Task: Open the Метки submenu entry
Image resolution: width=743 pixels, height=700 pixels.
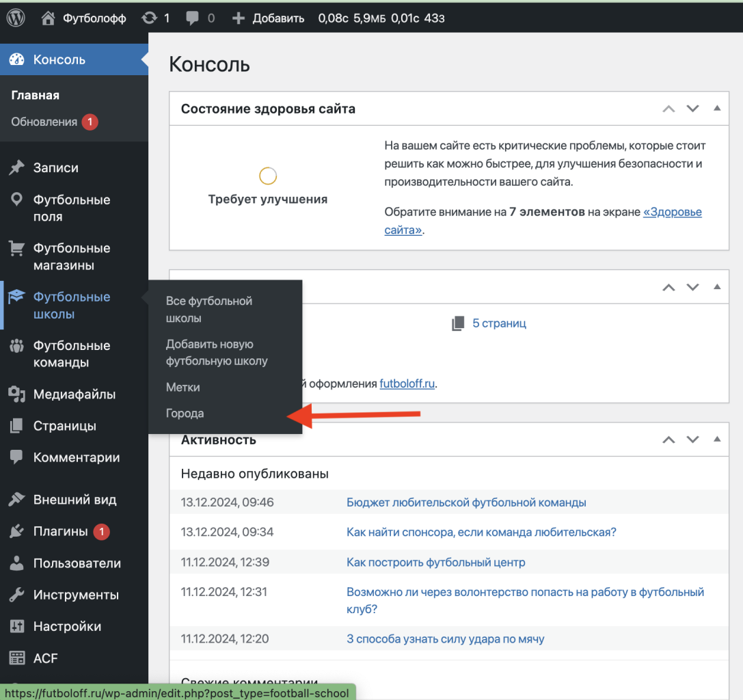Action: coord(183,388)
